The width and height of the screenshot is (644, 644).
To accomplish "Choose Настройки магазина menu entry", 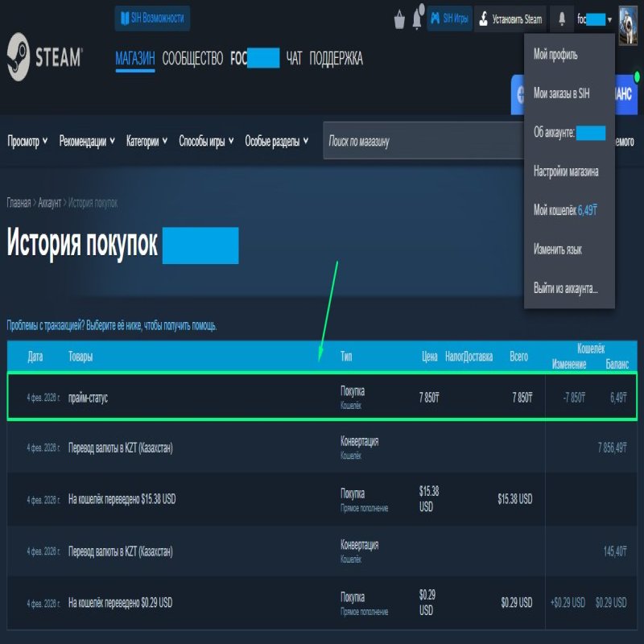I will 566,171.
